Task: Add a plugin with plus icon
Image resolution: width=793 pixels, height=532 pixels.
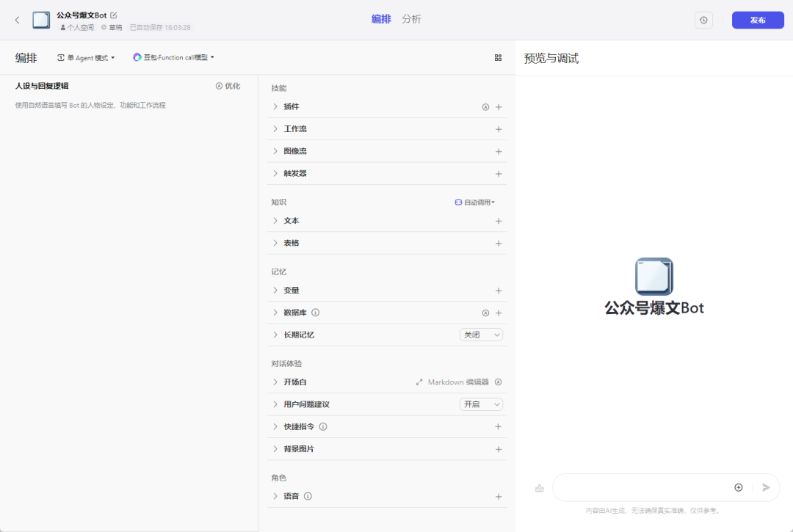Action: [x=499, y=107]
